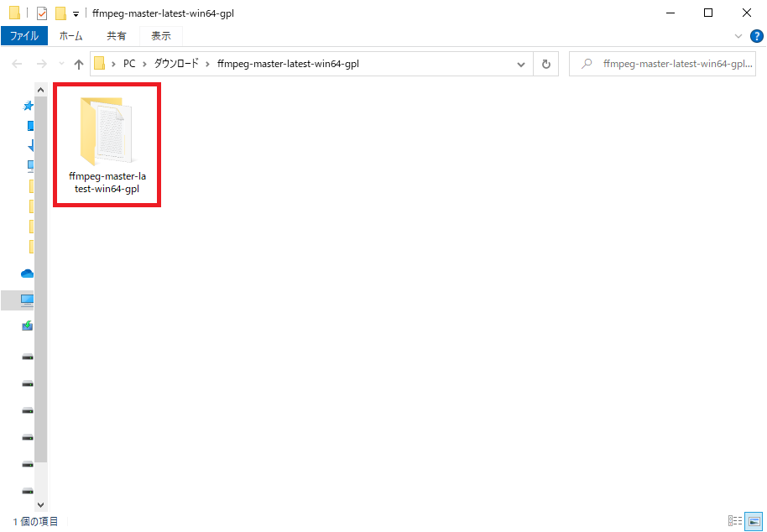
Task: Select Quick Access star in sidebar
Action: coord(28,105)
